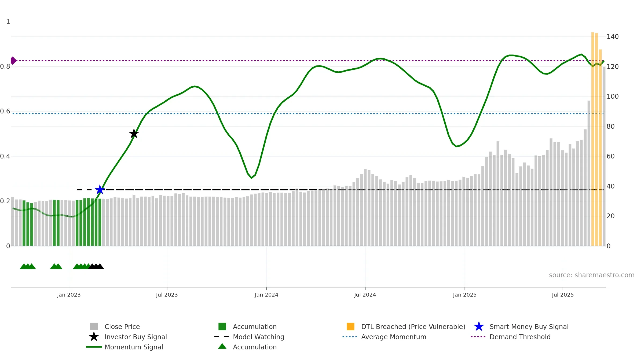
Task: Click the blue star icon in legend
Action: click(479, 327)
